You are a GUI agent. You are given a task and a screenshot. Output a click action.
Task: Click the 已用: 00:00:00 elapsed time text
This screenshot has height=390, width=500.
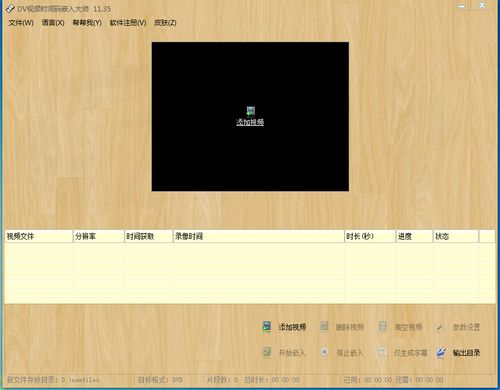[368, 380]
